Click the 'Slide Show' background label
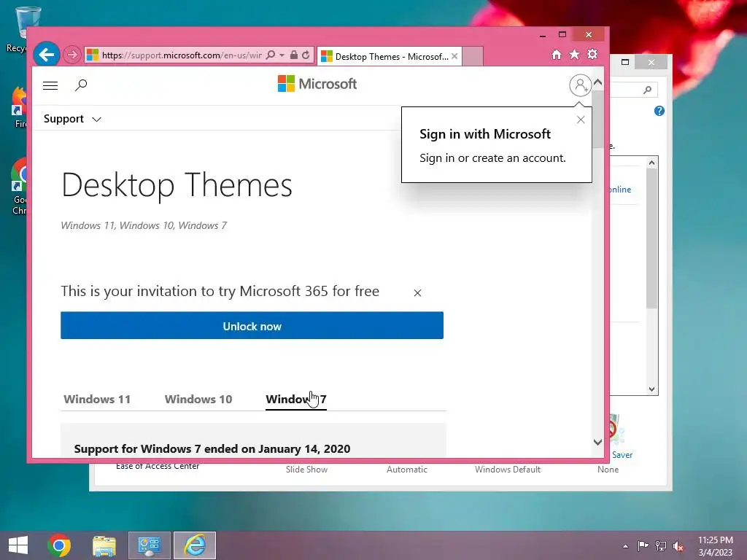The width and height of the screenshot is (747, 560). pyautogui.click(x=306, y=470)
